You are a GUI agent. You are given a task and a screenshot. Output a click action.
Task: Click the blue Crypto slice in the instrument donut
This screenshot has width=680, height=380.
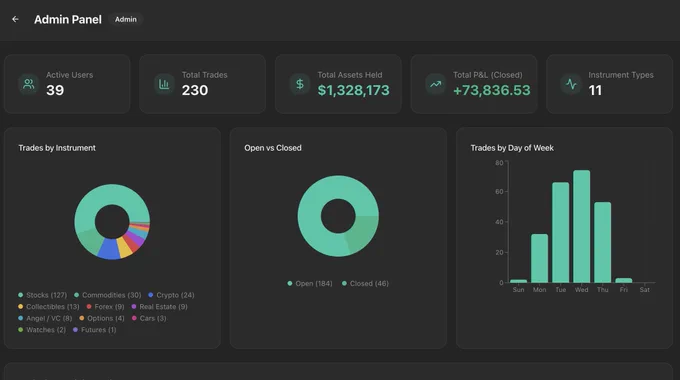[x=109, y=249]
